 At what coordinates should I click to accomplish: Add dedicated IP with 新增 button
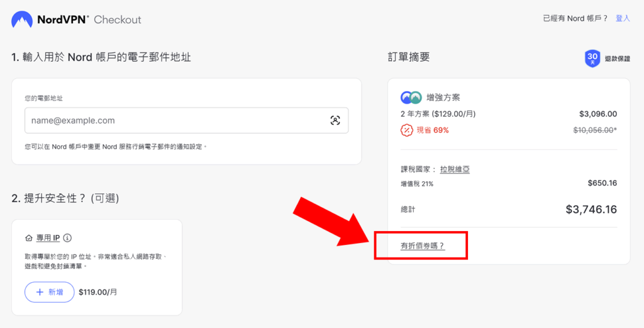(49, 292)
